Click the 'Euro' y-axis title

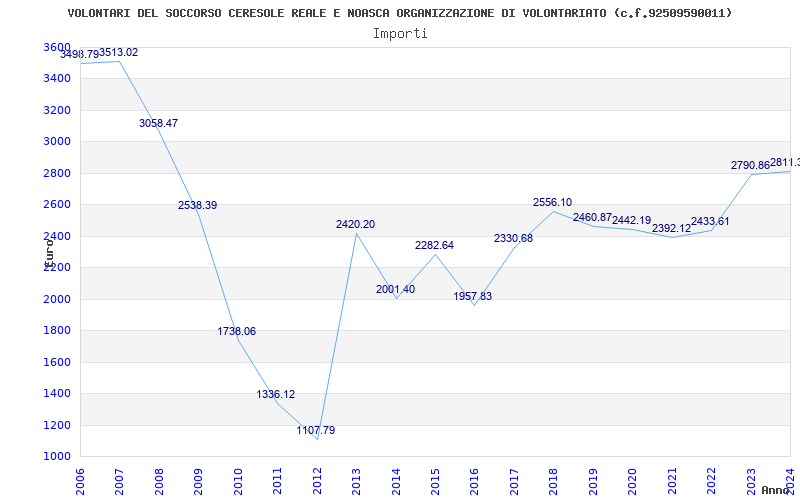49,253
